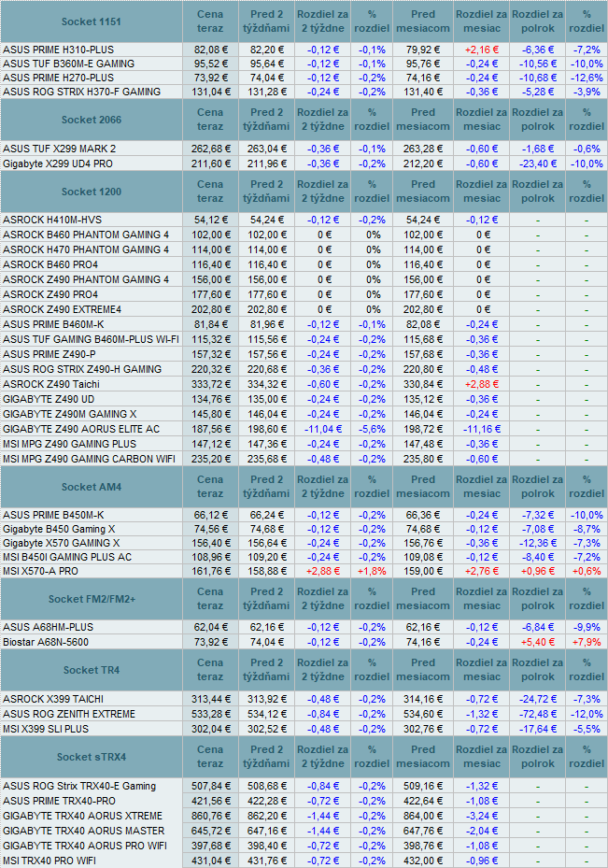Select MSI MPG Z490 GAMING CARBON WIFI

coord(89,459)
